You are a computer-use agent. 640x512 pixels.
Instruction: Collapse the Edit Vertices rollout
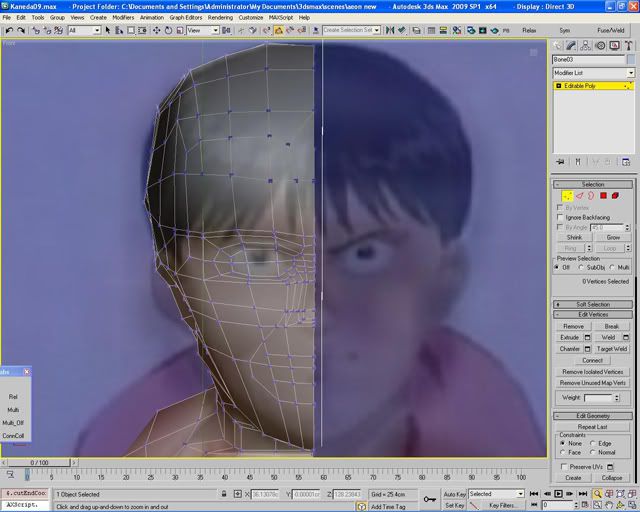[593, 315]
